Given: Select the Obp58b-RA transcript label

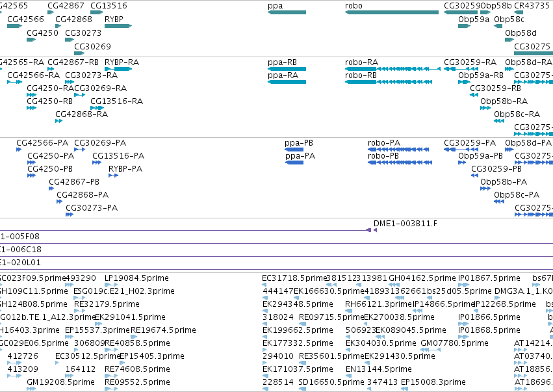Looking at the screenshot, I should click(x=504, y=101).
